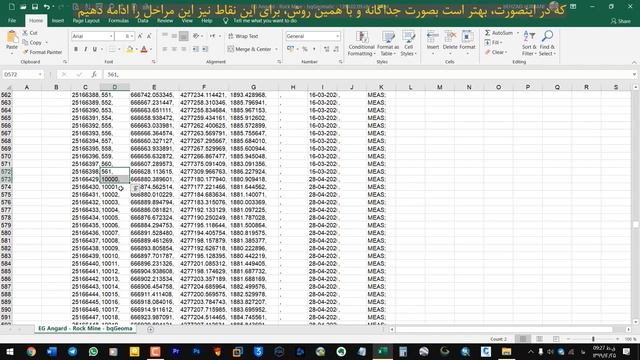Click the Font Color letter A
Screen dimensions: 640x360
pyautogui.click(x=144, y=49)
